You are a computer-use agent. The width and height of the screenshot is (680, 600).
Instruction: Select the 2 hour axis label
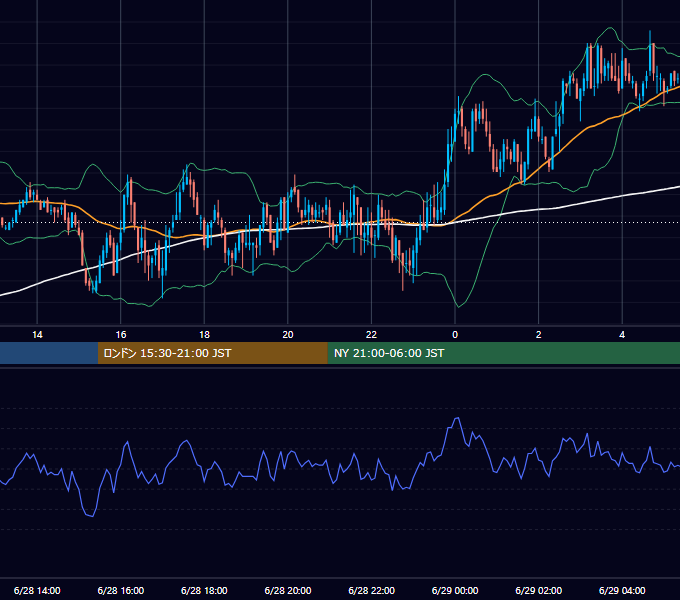tap(539, 335)
